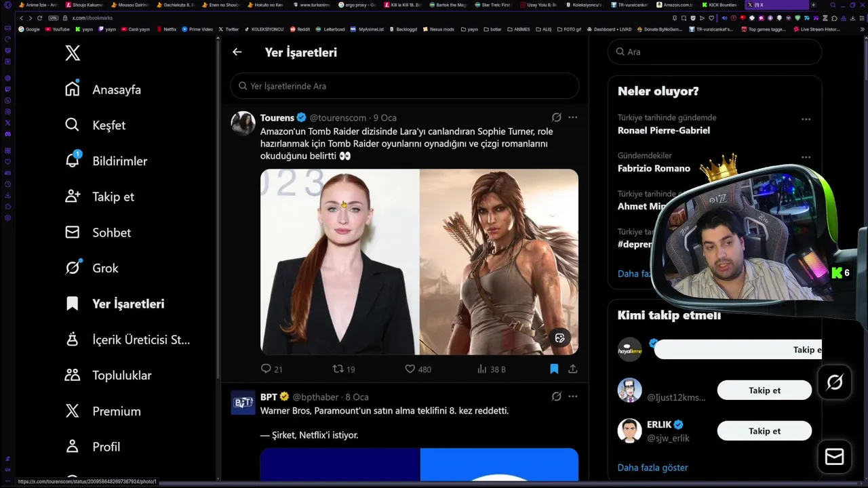Expand the ANİMES bookmarks folder

(518, 29)
